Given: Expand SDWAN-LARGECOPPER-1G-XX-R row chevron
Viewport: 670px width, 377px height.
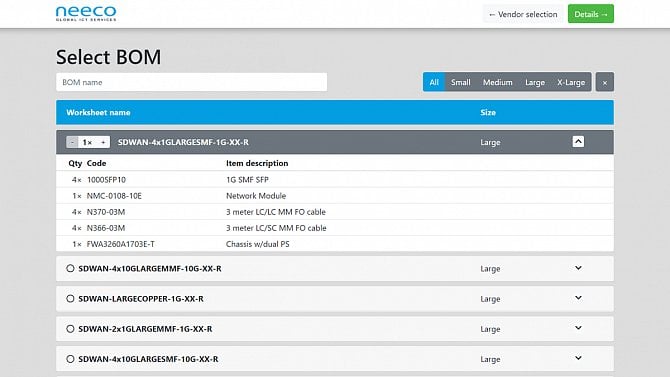Looking at the screenshot, I should click(x=578, y=298).
